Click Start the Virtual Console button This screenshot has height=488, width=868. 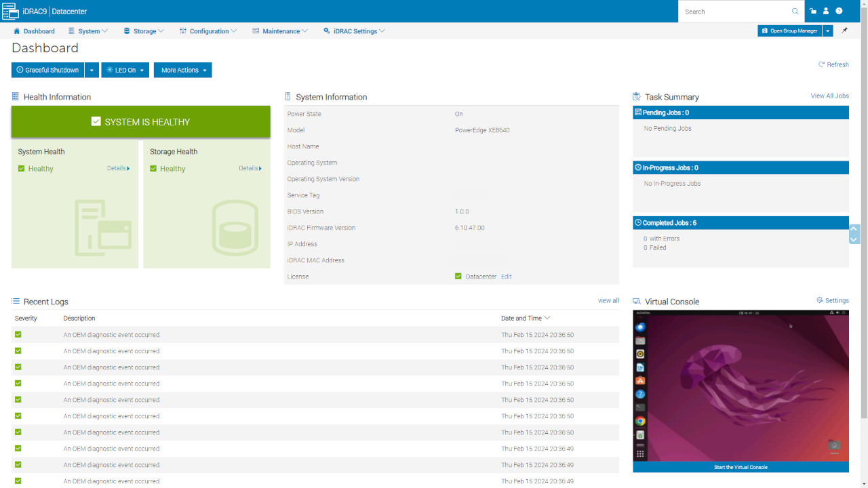point(741,467)
